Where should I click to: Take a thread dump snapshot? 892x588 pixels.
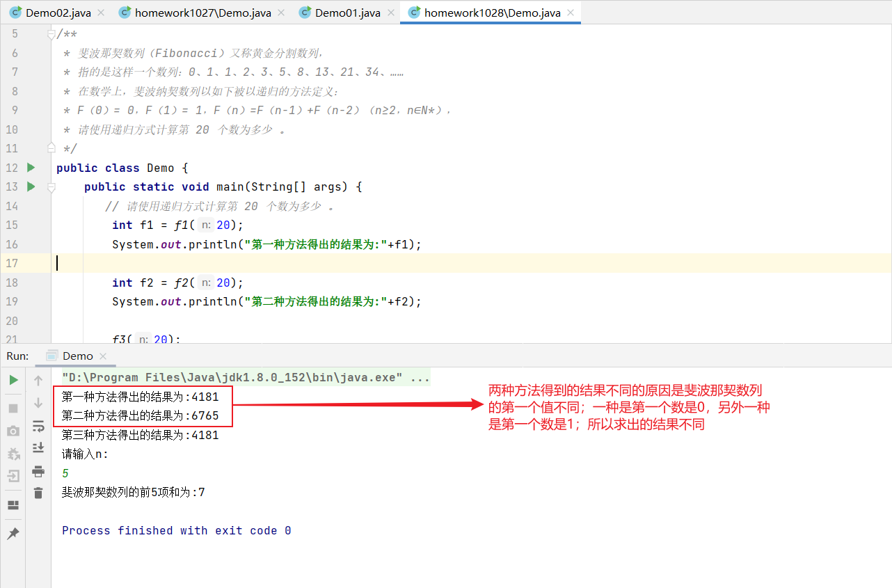pyautogui.click(x=13, y=431)
